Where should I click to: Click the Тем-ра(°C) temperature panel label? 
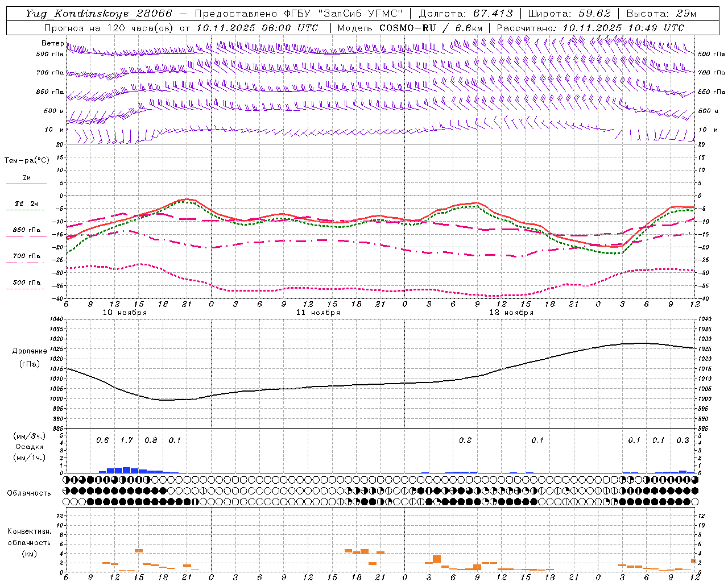27,160
